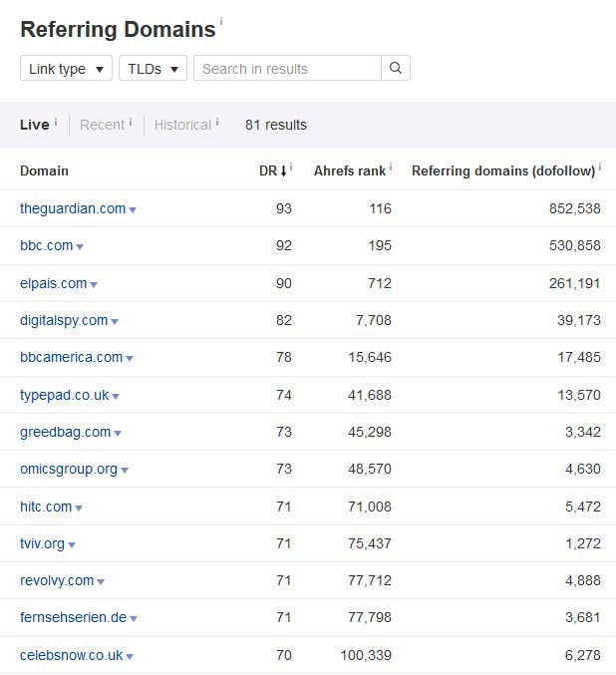The height and width of the screenshot is (675, 616).
Task: Open revolvy.com domain link
Action: point(57,580)
